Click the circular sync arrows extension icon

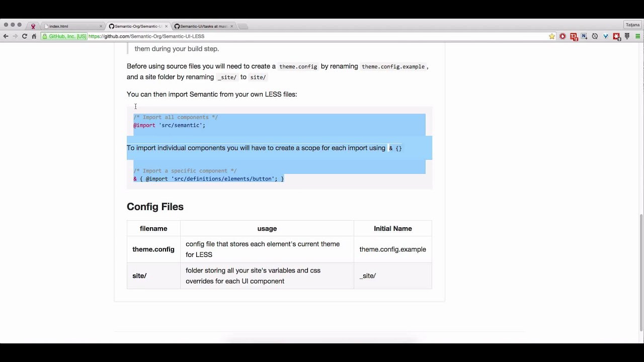pos(595,36)
